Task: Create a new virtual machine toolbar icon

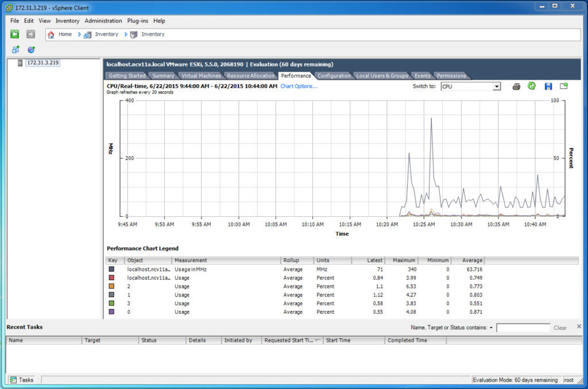Action: (16, 49)
